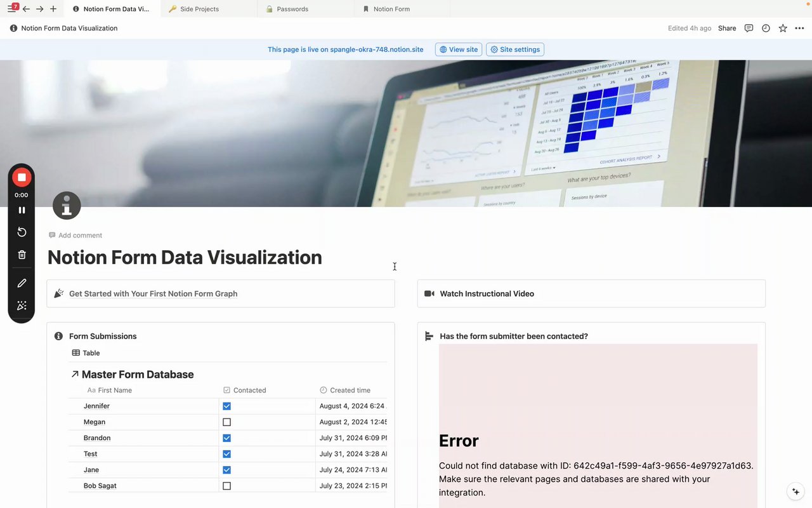Viewport: 812px width, 508px height.
Task: Select the Notion Form Data Visualization tab
Action: (112, 9)
